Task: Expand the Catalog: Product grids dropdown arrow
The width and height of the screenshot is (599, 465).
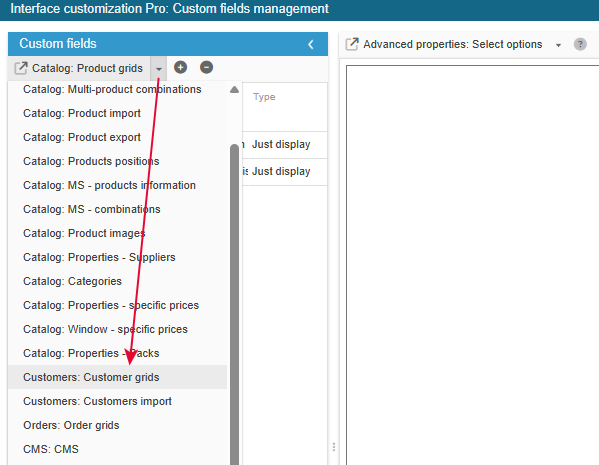Action: pos(159,68)
